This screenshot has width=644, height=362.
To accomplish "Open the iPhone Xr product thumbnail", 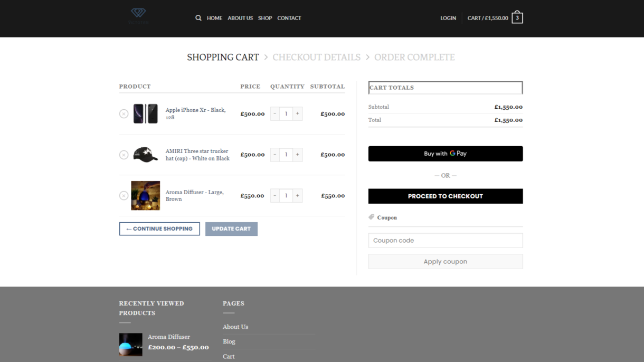I will [145, 113].
